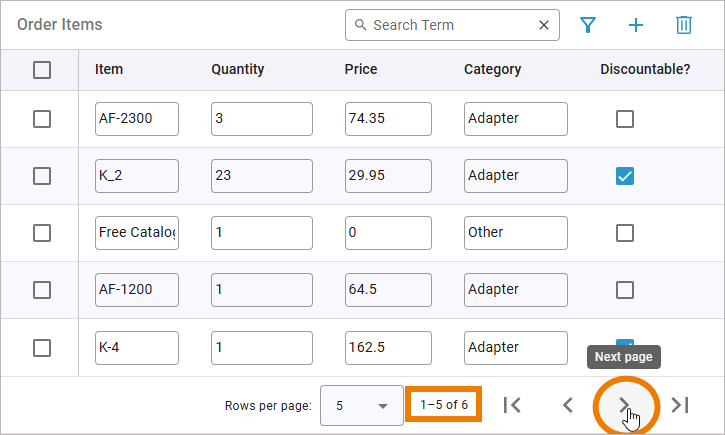This screenshot has height=435, width=725.
Task: Jump to the last page
Action: 680,405
